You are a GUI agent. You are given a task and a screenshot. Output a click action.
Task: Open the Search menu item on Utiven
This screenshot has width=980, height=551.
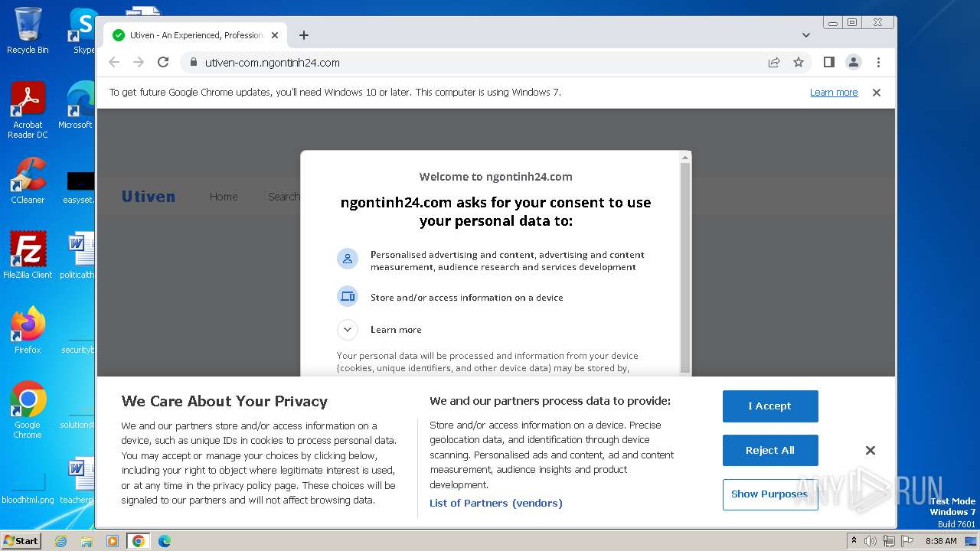point(283,197)
